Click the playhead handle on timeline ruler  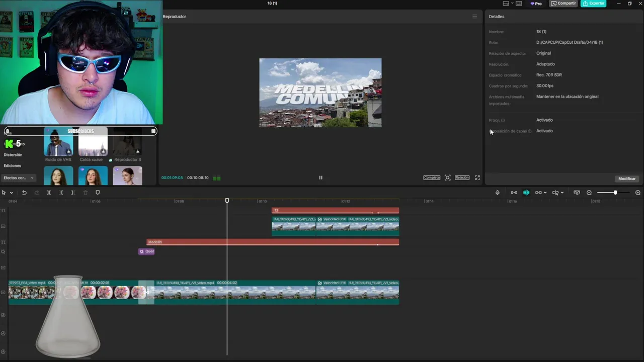tap(227, 201)
